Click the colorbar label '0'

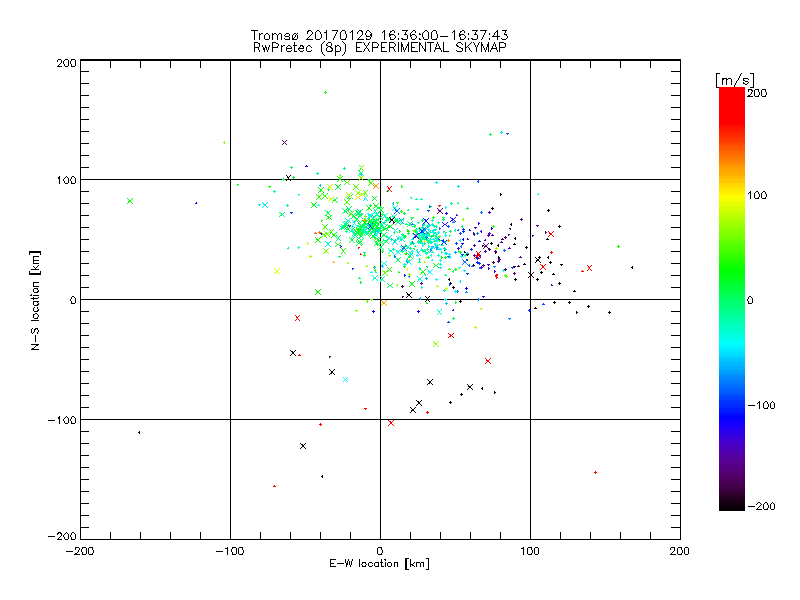pyautogui.click(x=750, y=300)
